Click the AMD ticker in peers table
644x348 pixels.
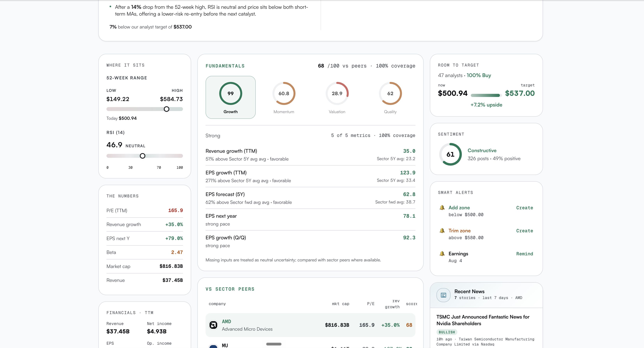pos(226,321)
